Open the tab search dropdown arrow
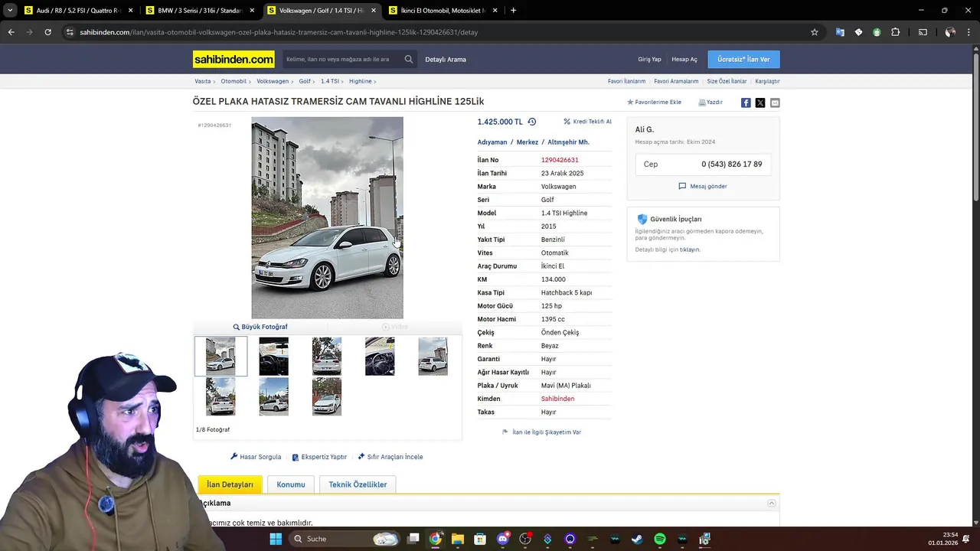Image resolution: width=980 pixels, height=551 pixels. (10, 11)
